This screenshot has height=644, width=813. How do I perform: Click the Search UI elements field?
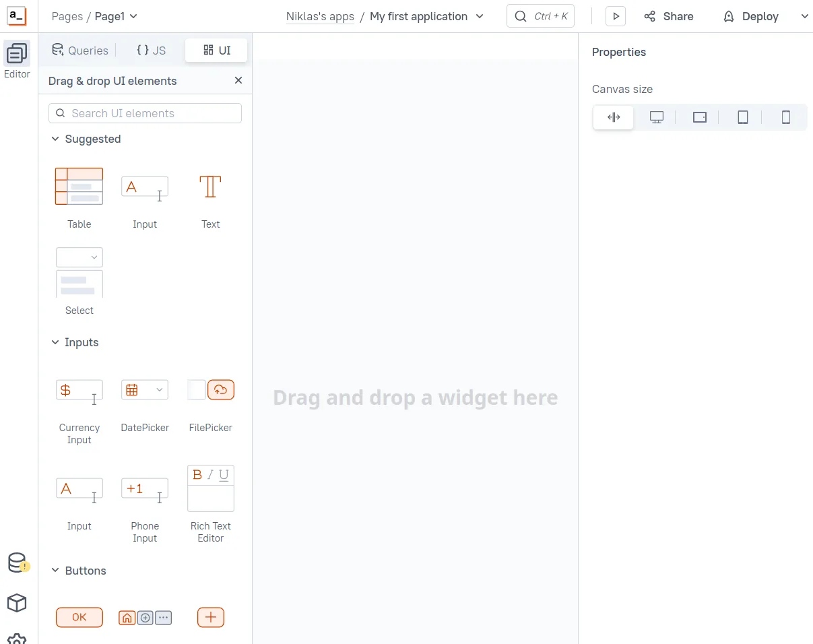point(145,113)
